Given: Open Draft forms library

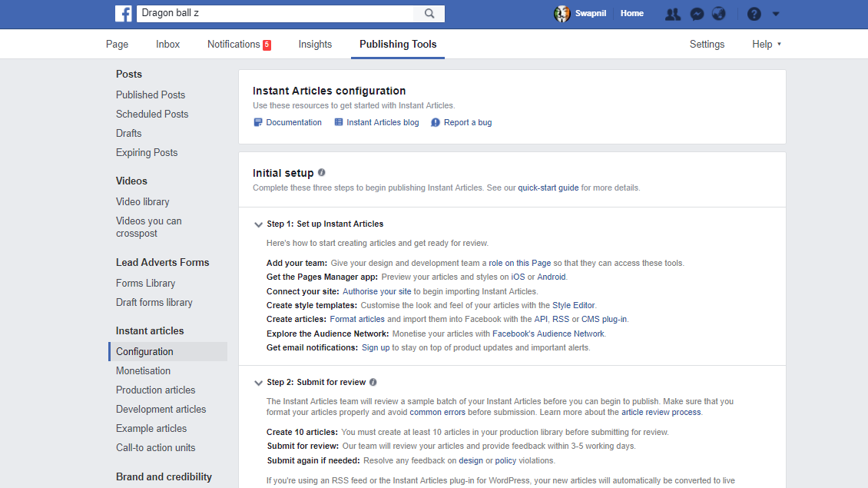Looking at the screenshot, I should click(x=154, y=303).
